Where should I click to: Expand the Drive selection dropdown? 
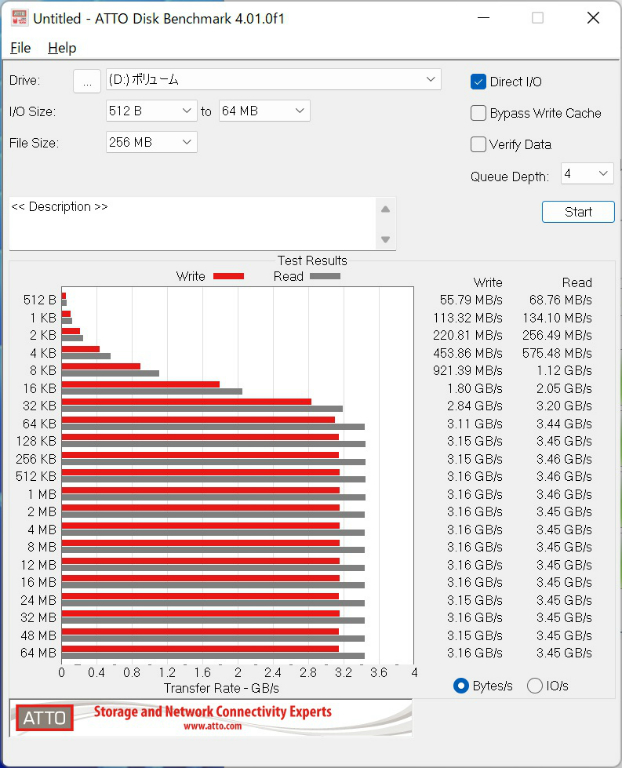coord(274,79)
